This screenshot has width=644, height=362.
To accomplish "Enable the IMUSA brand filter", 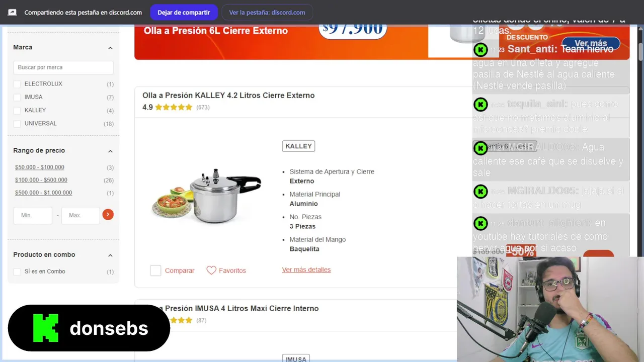I will (x=17, y=97).
